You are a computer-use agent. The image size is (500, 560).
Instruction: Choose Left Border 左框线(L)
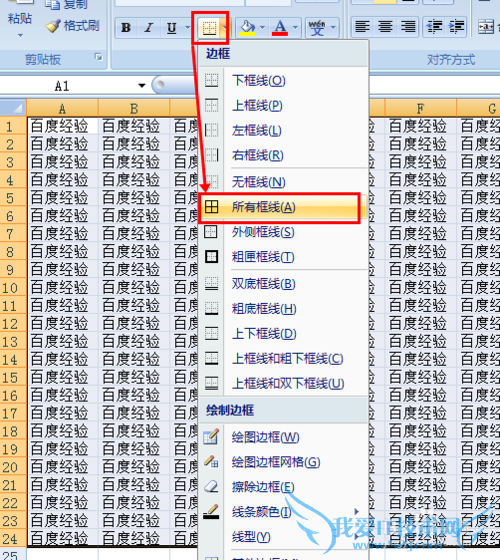283,131
